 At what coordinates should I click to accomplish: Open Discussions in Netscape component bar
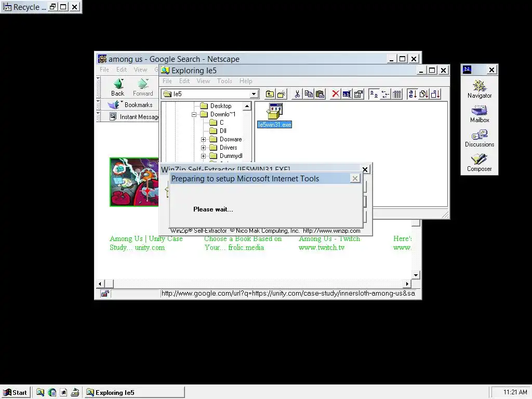[479, 138]
